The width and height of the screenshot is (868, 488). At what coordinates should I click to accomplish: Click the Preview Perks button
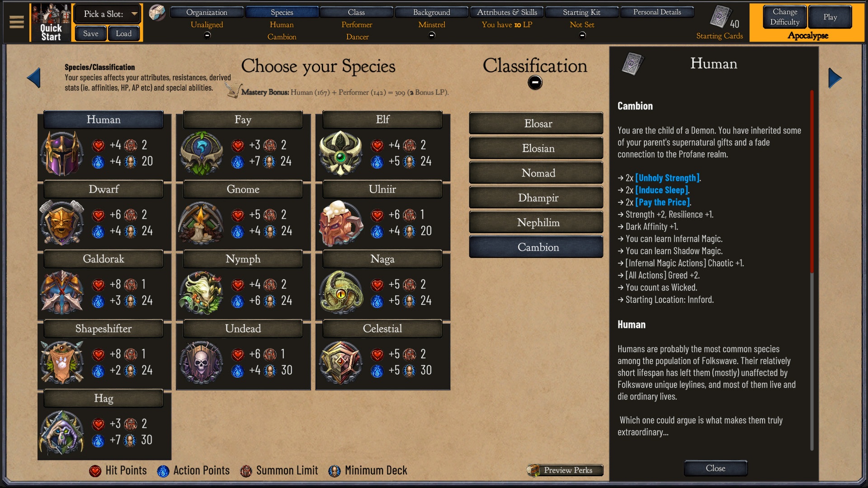click(x=565, y=470)
